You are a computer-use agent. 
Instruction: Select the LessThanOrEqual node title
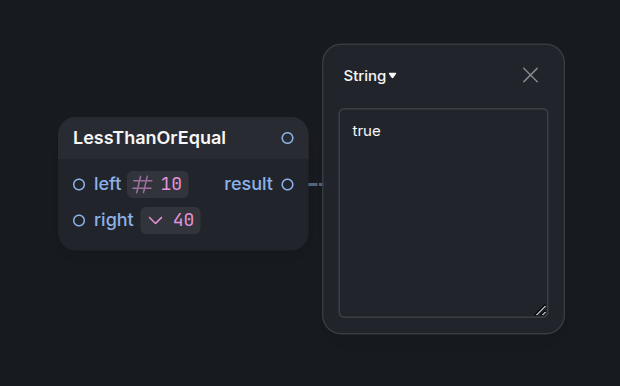point(149,138)
